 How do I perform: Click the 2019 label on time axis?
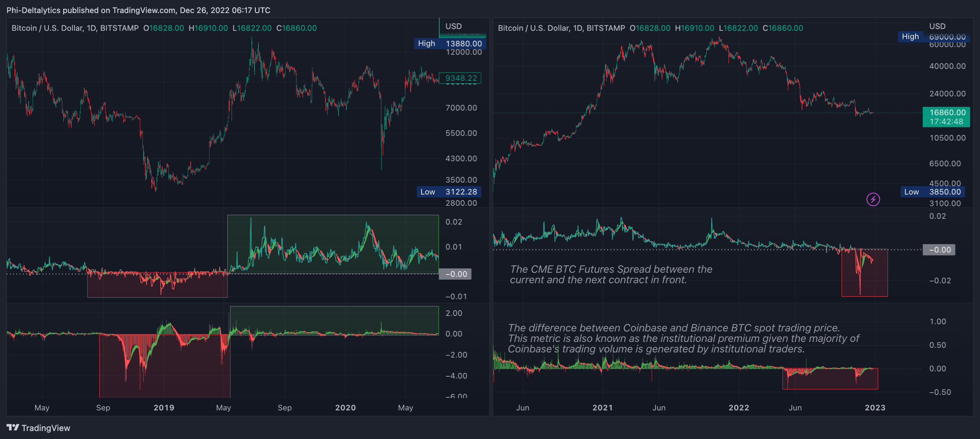coord(163,407)
